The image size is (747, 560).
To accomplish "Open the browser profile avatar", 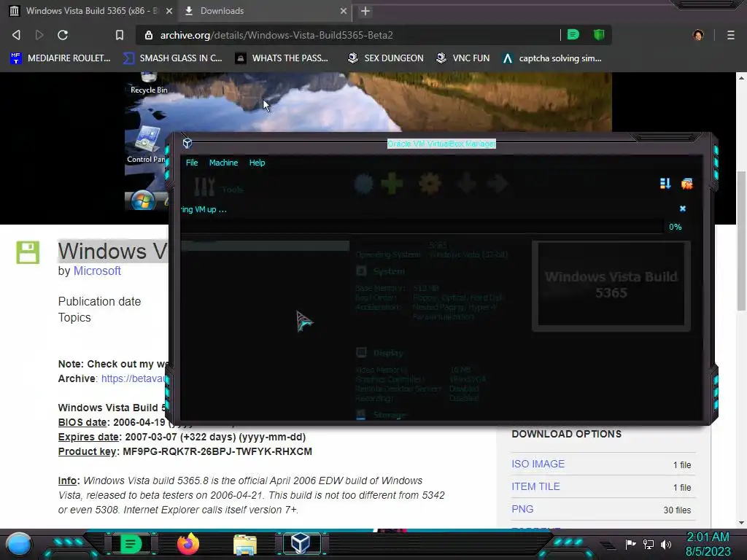I will click(698, 35).
